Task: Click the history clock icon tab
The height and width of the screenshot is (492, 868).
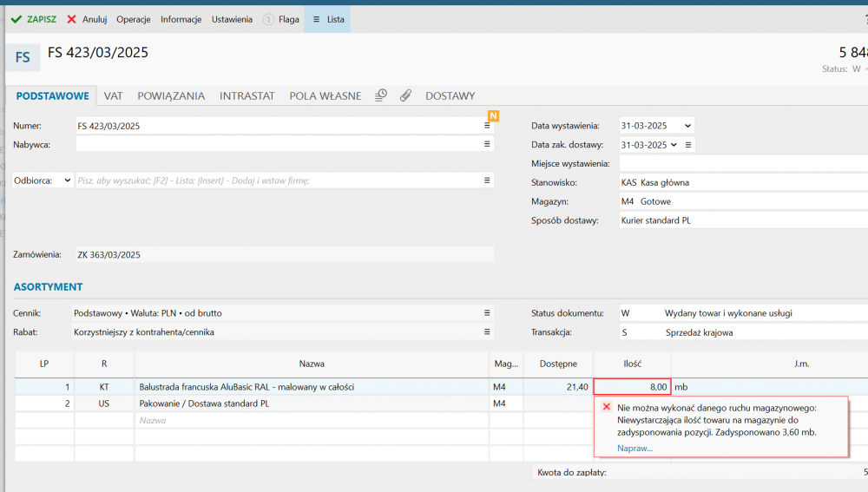Action: tap(381, 95)
